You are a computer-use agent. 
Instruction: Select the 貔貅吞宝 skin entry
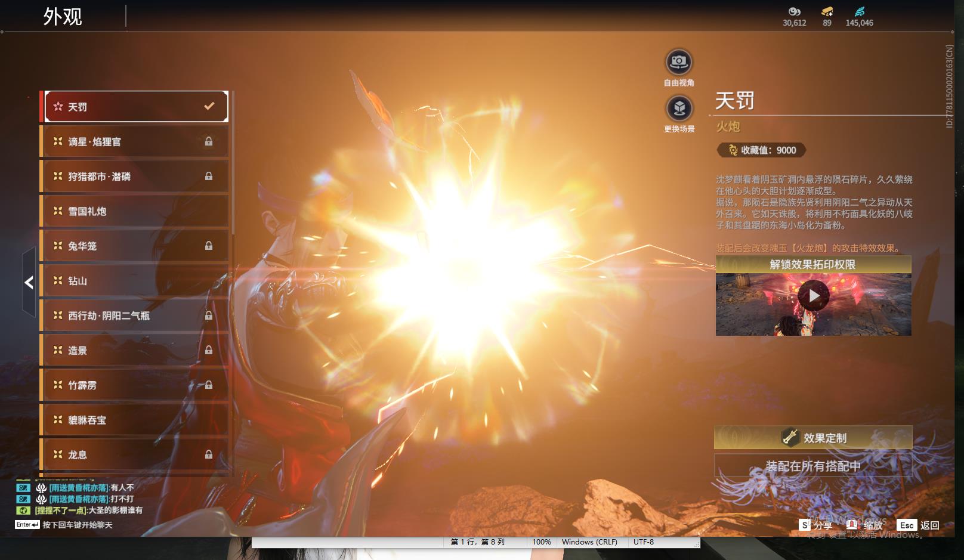pos(136,419)
